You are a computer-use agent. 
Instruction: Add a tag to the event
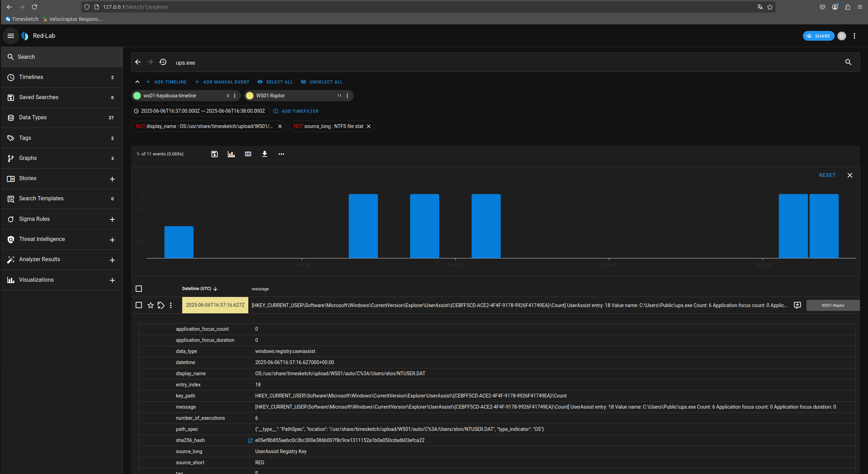pyautogui.click(x=161, y=305)
